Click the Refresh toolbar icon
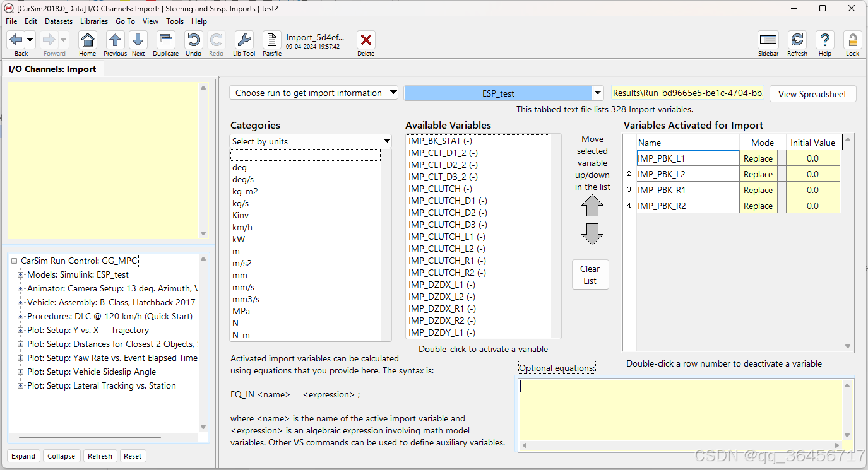 pyautogui.click(x=797, y=40)
